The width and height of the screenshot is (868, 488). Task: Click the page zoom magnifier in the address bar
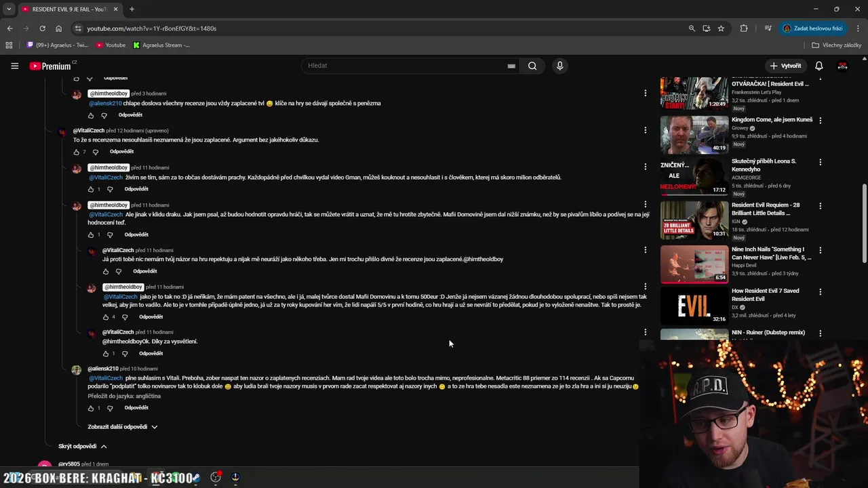tap(692, 28)
